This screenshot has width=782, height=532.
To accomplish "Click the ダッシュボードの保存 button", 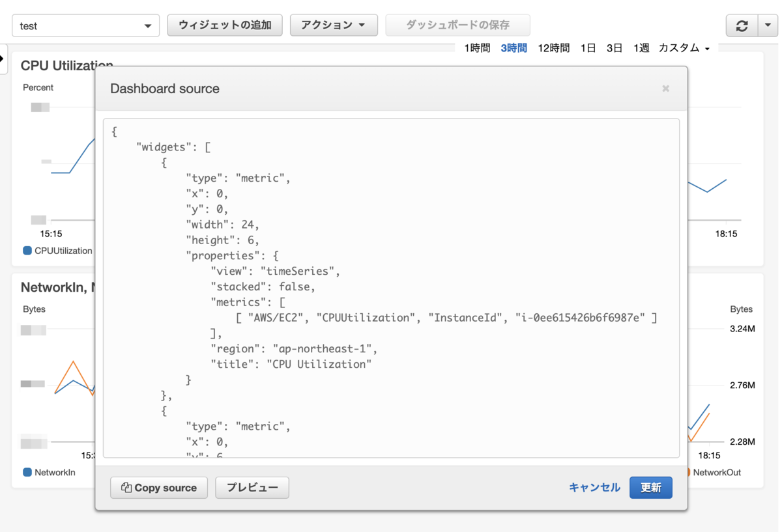I will [457, 25].
